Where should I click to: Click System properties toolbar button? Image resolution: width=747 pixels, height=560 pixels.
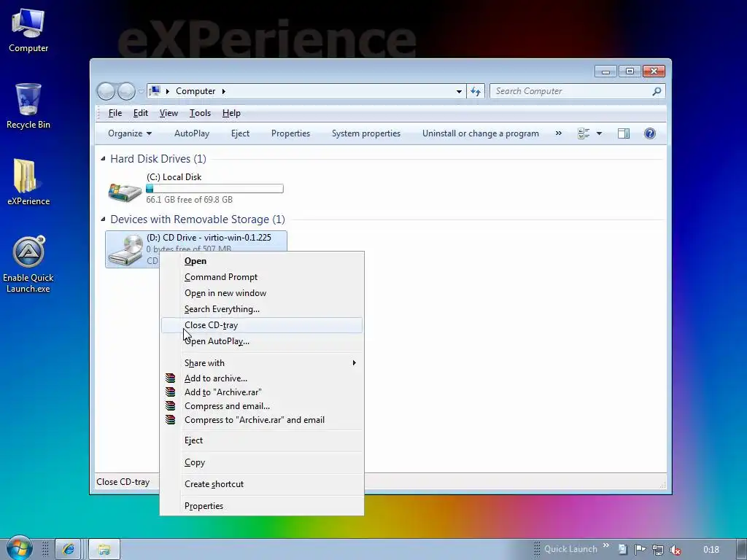coord(366,133)
